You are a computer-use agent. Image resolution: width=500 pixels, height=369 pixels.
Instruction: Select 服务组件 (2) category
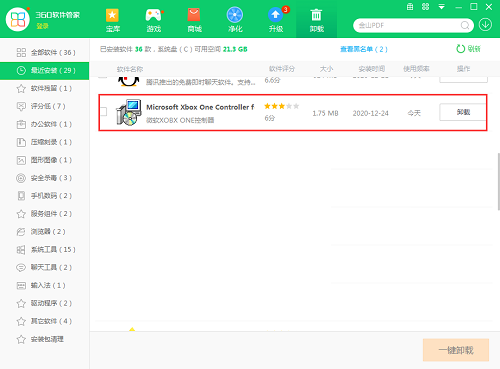[x=45, y=214]
